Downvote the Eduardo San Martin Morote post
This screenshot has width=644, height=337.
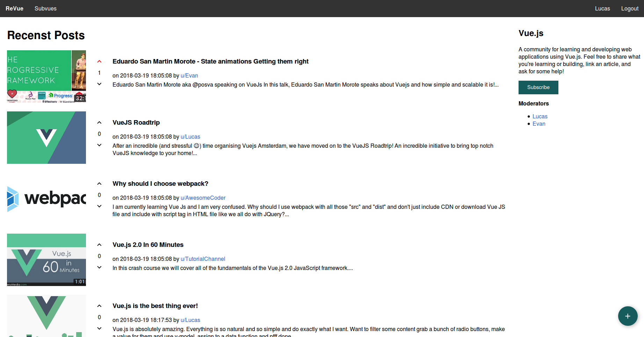click(x=99, y=84)
